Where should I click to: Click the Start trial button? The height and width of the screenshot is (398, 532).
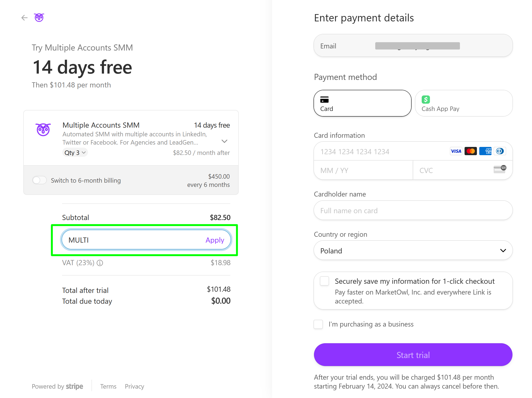pyautogui.click(x=413, y=355)
